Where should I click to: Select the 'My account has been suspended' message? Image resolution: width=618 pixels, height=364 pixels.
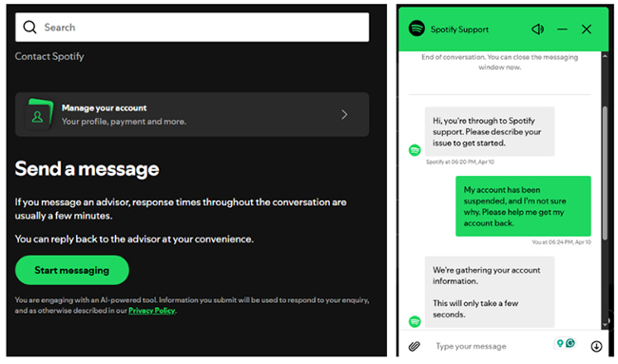tap(523, 206)
